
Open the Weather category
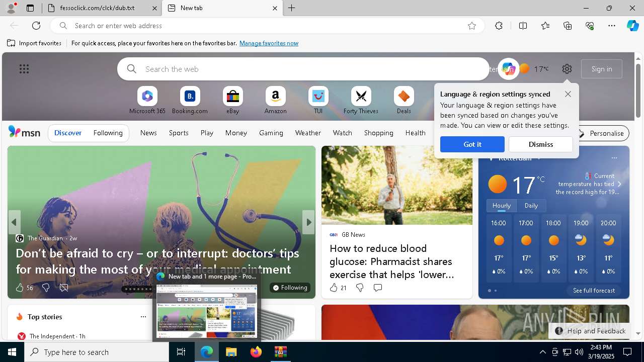pos(308,133)
